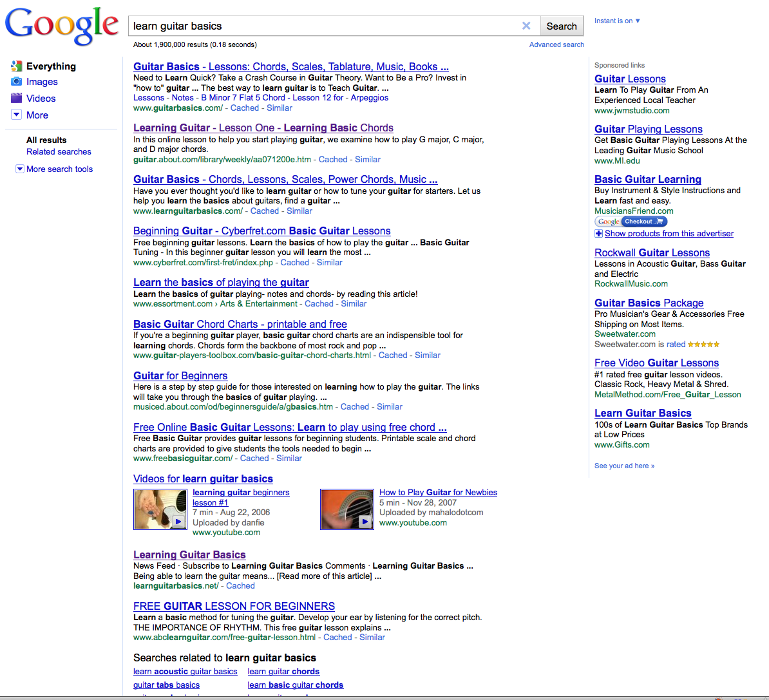
Task: Play the How to Play Guitar thumbnail
Action: point(347,509)
